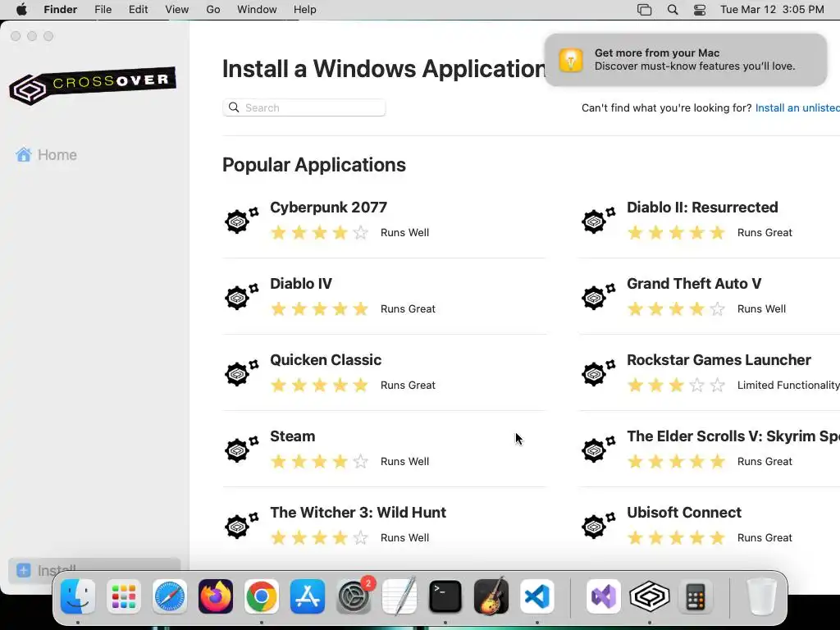Select The Witcher 3: Wild Hunt title

[x=358, y=513]
